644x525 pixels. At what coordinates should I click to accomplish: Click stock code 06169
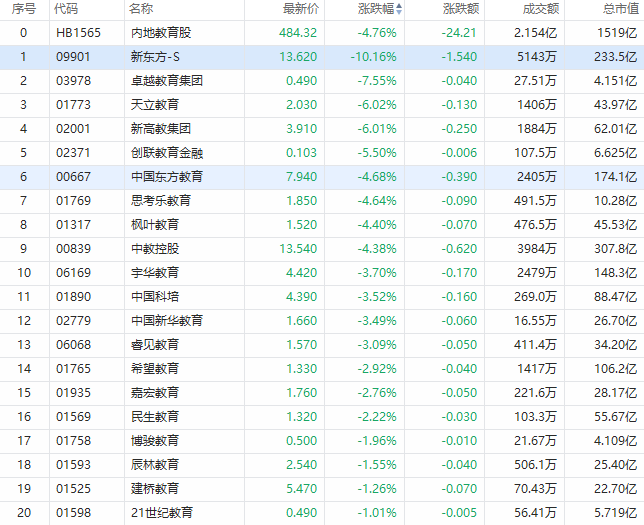(73, 272)
